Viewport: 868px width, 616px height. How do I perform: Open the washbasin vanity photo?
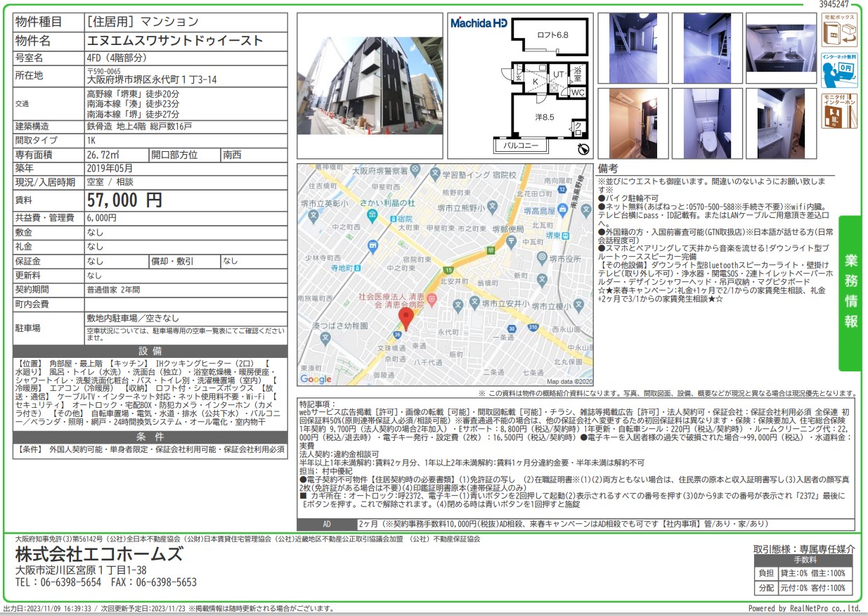click(782, 123)
